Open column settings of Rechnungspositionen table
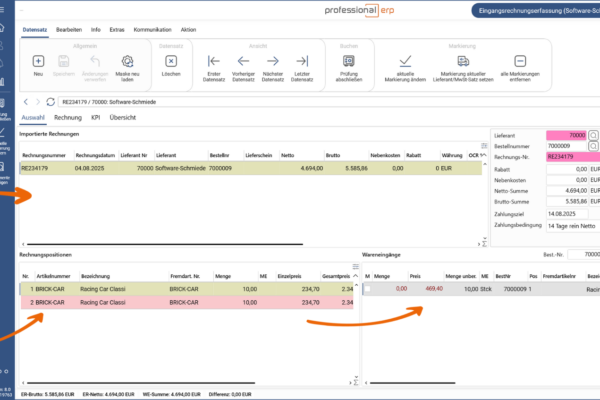Viewport: 600px width, 400px height. [355, 266]
